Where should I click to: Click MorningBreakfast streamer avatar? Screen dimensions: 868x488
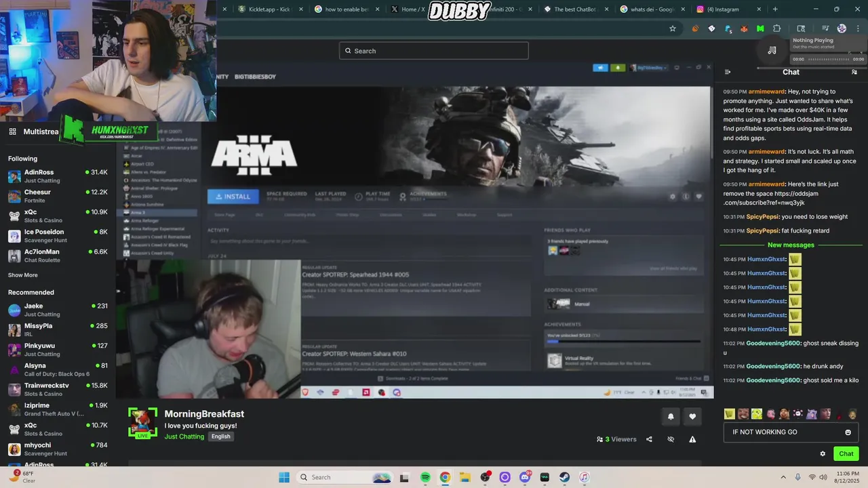(x=142, y=423)
